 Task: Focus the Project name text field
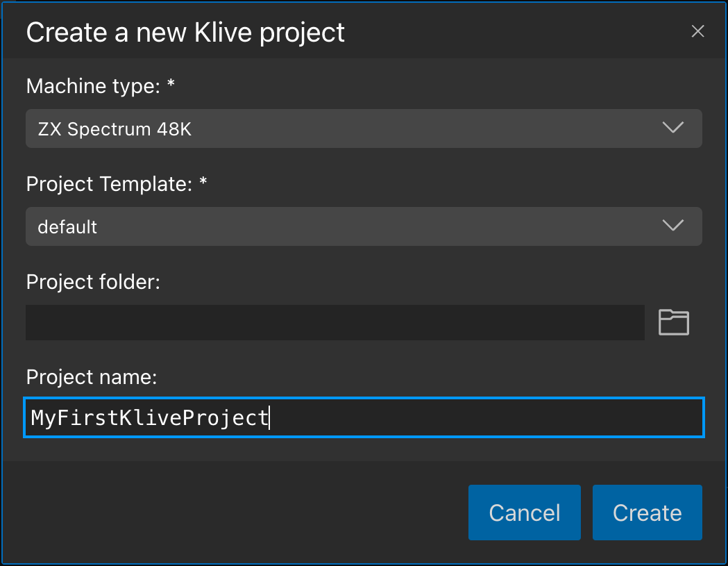click(x=364, y=417)
